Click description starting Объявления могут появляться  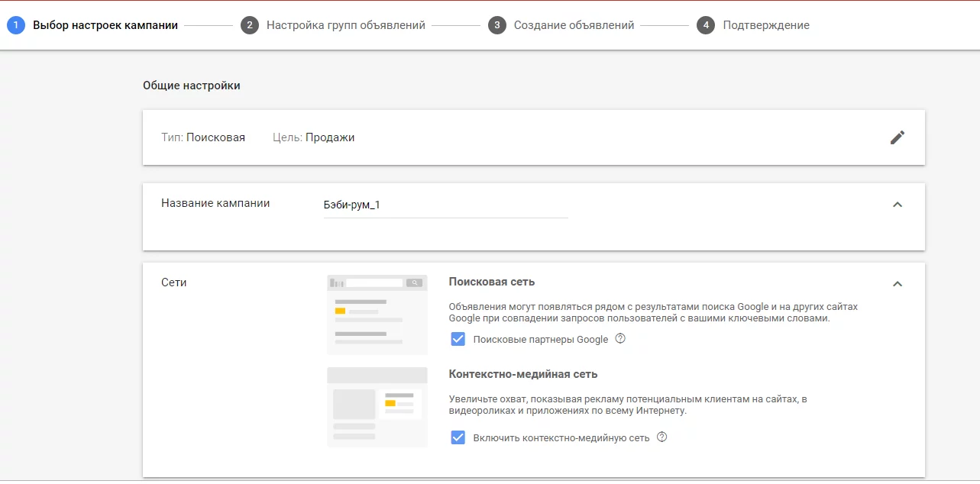point(653,312)
